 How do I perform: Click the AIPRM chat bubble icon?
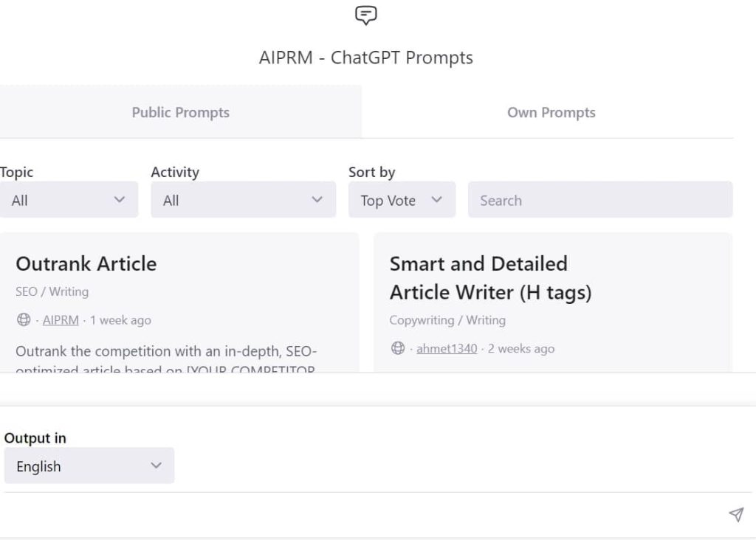[366, 15]
